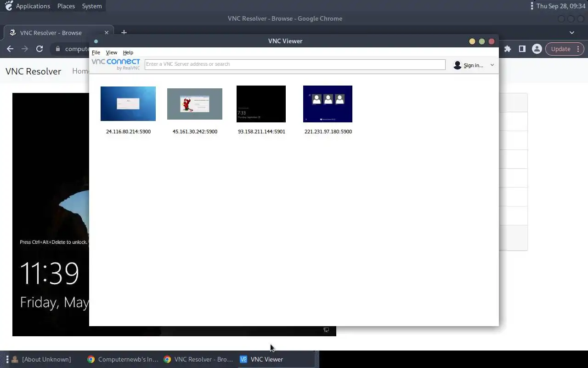Click the VNC Connect by RealVNC logo

116,64
